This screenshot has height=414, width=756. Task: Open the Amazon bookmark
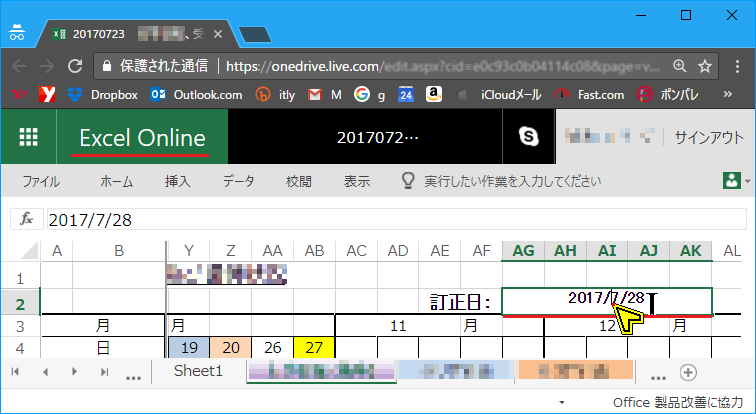[x=434, y=94]
